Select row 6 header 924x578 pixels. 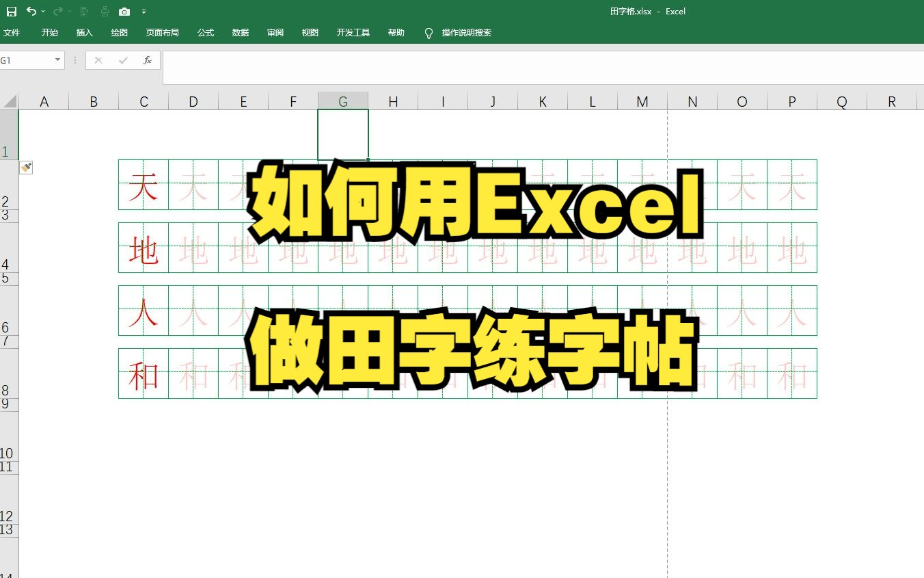[x=9, y=311]
